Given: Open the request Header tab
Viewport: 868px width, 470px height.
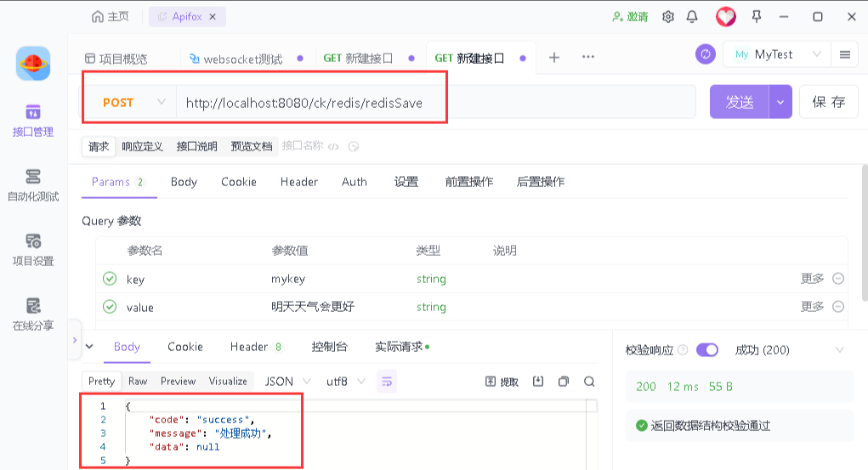Looking at the screenshot, I should 299,182.
